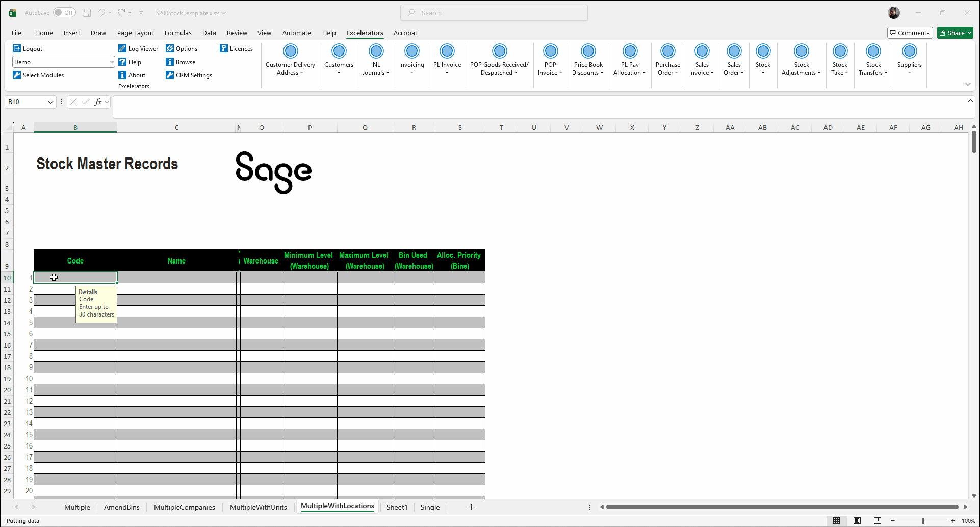The width and height of the screenshot is (980, 527).
Task: Select the AmendBins sheet tab
Action: tap(121, 507)
